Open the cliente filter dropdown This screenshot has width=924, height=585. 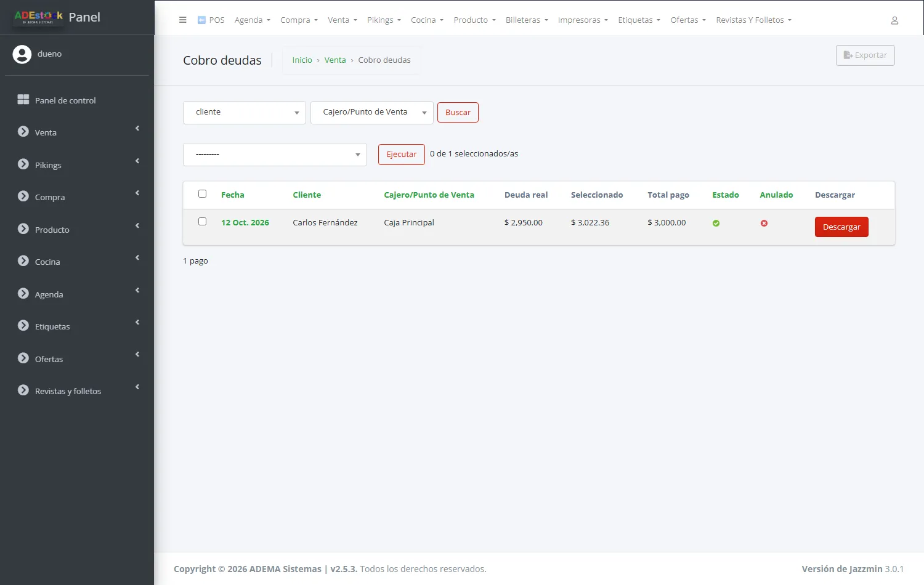click(245, 113)
